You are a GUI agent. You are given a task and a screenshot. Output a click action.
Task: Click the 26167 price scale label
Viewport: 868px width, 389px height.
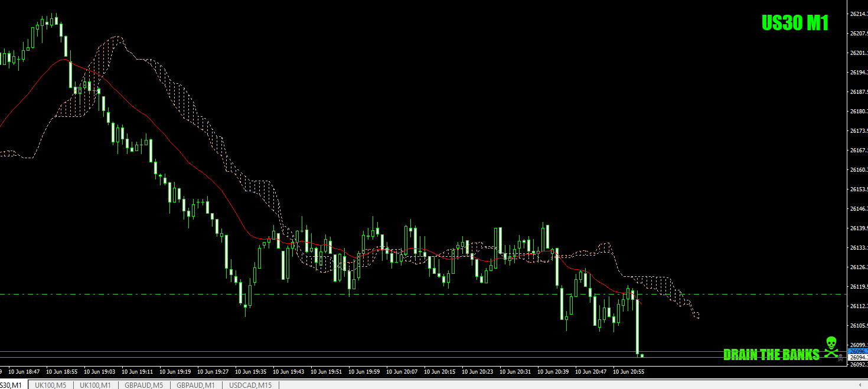(859, 150)
